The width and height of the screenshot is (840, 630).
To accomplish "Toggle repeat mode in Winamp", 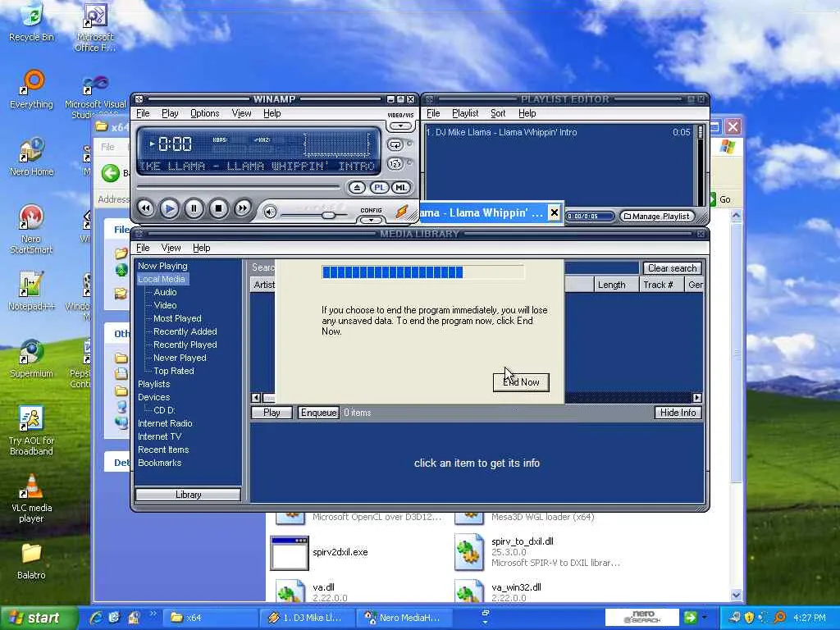I will tap(395, 144).
